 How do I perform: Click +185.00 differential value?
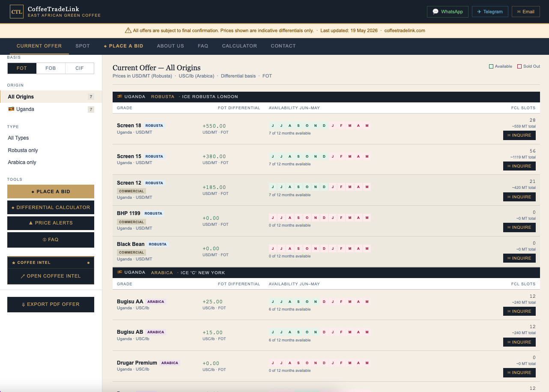214,187
